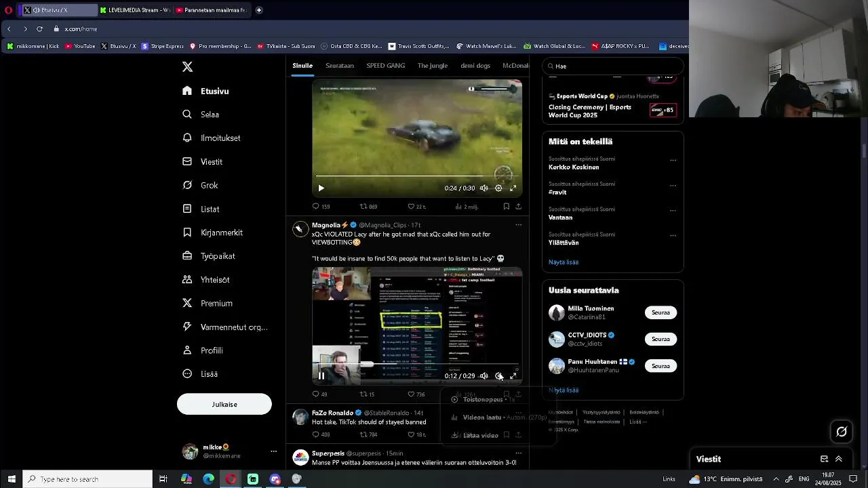Screen dimensions: 868x488
Task: Open options for #ravit trend
Action: click(673, 186)
